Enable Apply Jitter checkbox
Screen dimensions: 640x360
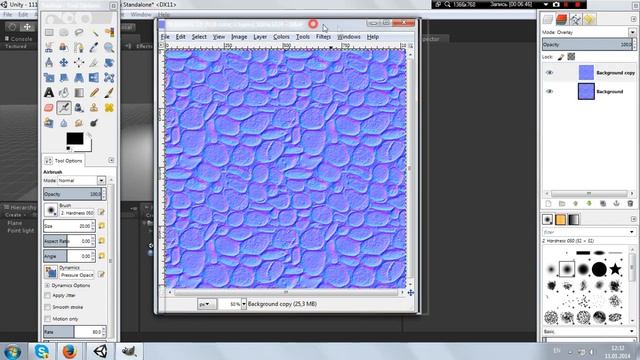tap(48, 295)
